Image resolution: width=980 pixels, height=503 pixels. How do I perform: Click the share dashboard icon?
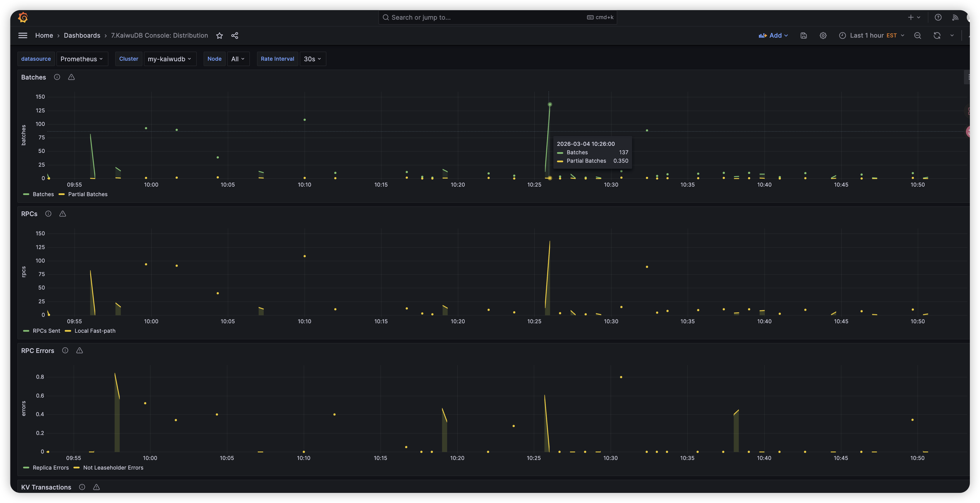point(235,35)
